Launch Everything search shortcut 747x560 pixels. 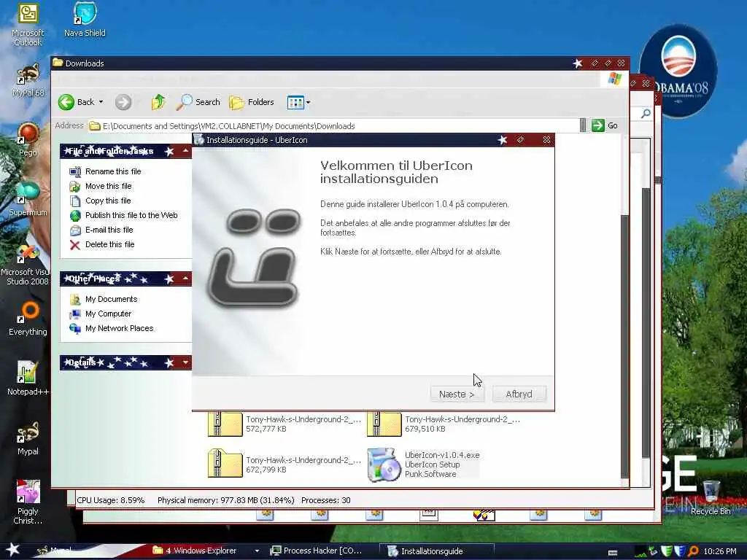click(x=28, y=319)
